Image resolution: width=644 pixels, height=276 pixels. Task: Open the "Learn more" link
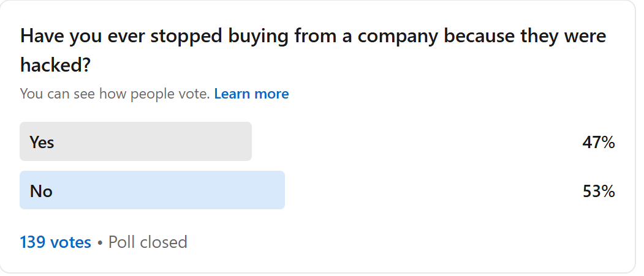click(251, 94)
